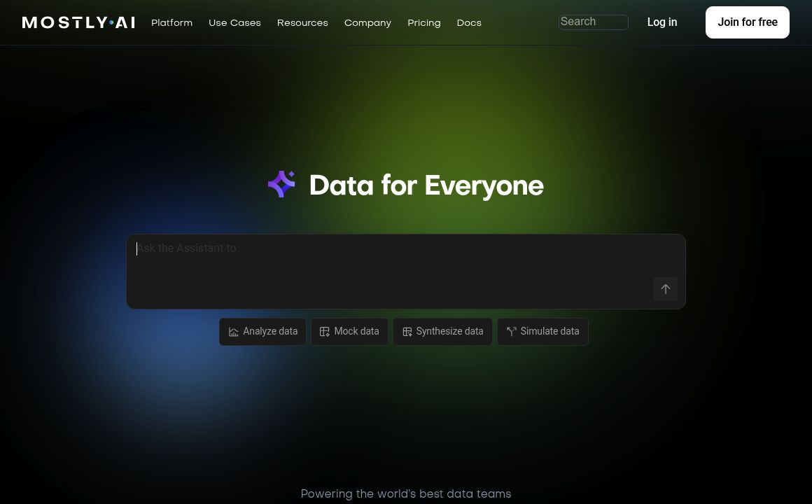The image size is (812, 504).
Task: Click the purple sparkle Assistant icon
Action: (281, 184)
